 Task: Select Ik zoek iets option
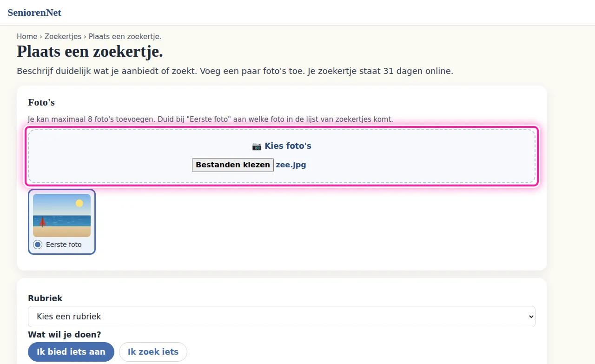153,352
